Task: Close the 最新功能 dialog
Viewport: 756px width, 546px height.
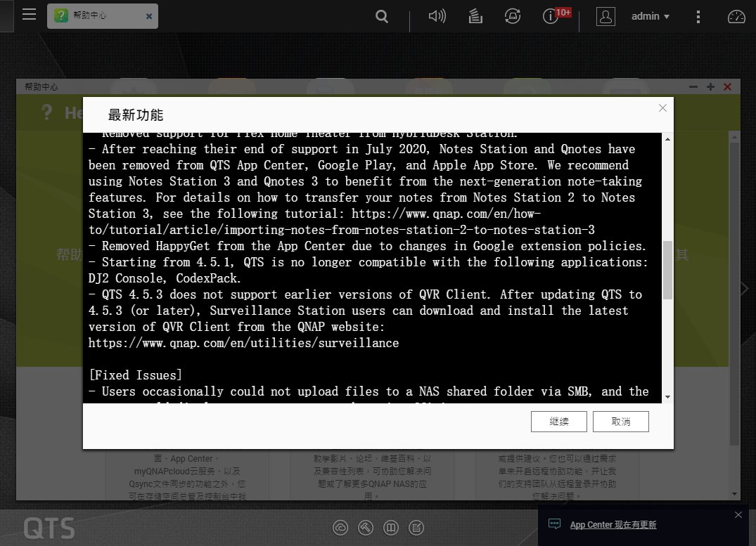Action: (663, 108)
